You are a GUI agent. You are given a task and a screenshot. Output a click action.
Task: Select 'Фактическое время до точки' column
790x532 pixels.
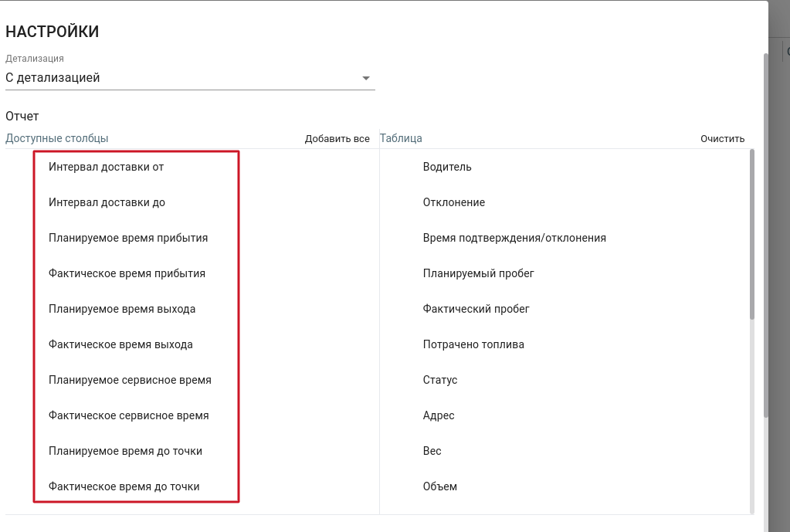coord(124,486)
